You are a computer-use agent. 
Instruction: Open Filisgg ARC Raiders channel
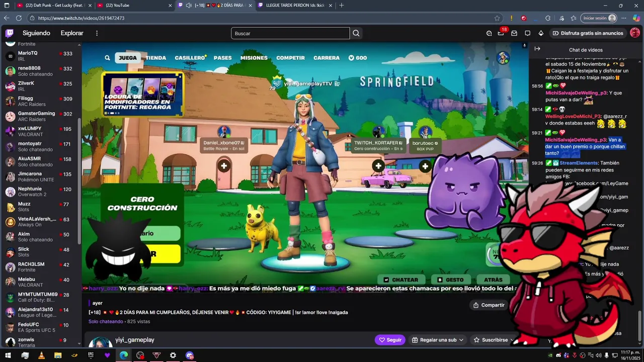click(x=40, y=101)
